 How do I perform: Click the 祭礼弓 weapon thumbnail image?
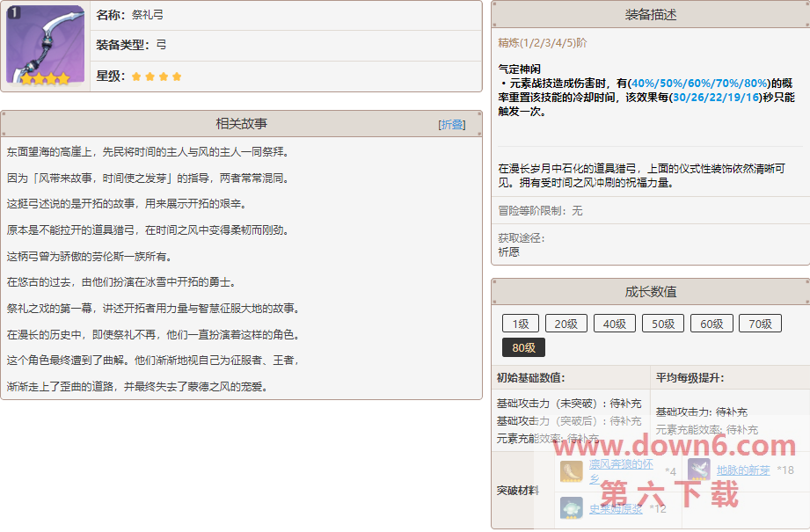click(46, 45)
